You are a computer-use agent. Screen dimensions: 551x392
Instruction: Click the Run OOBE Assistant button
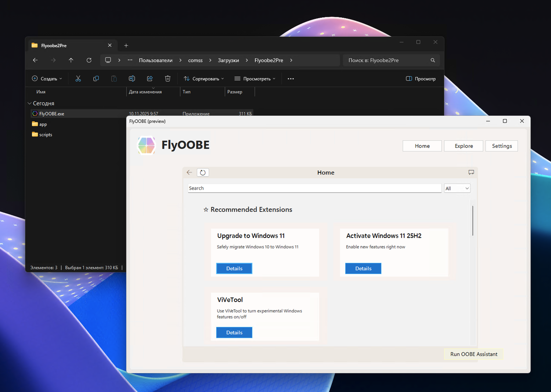coord(473,354)
